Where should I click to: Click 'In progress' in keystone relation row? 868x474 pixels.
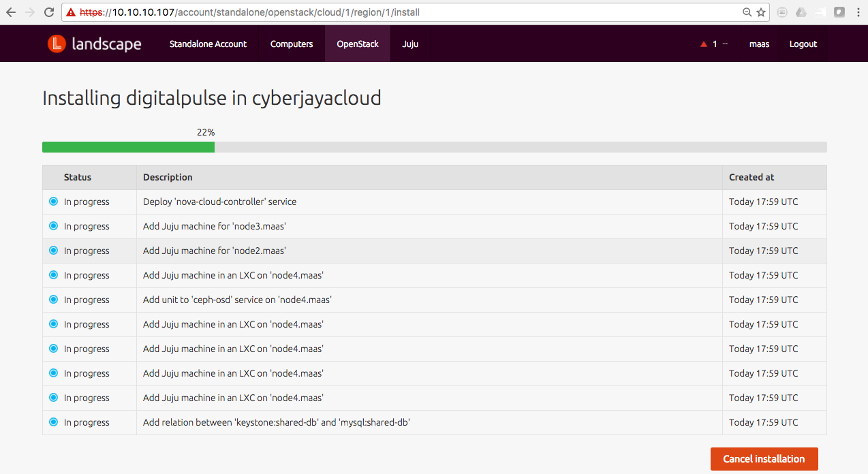pos(87,422)
